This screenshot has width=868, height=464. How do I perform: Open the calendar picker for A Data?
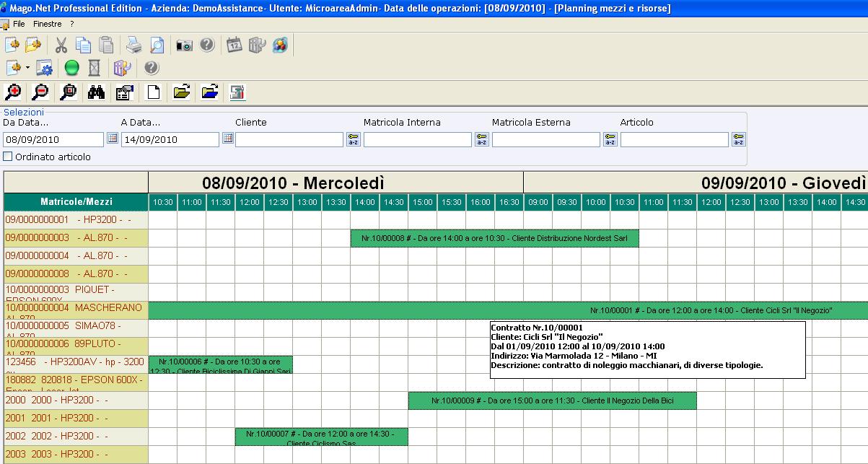[x=227, y=138]
